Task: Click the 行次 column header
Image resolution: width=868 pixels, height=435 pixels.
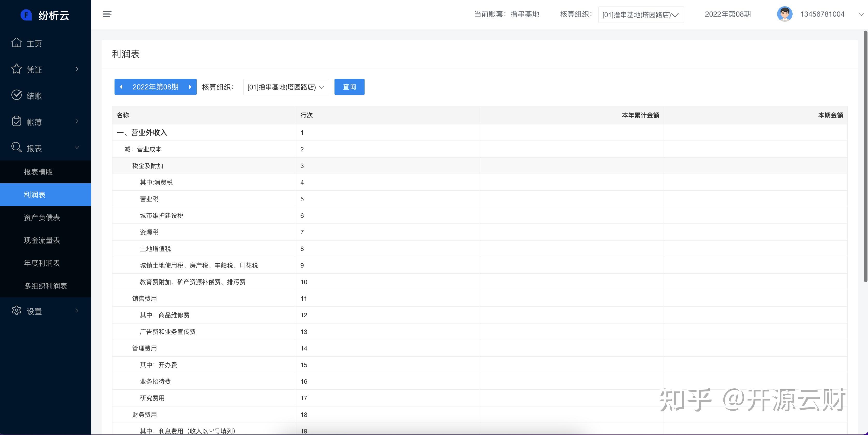Action: 388,115
